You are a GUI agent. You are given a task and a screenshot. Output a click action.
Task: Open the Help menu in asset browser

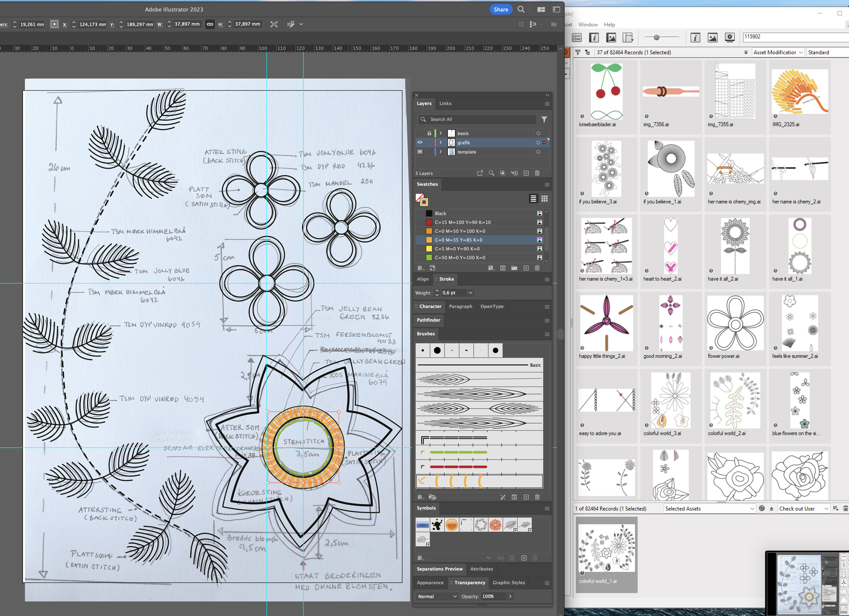click(x=609, y=25)
